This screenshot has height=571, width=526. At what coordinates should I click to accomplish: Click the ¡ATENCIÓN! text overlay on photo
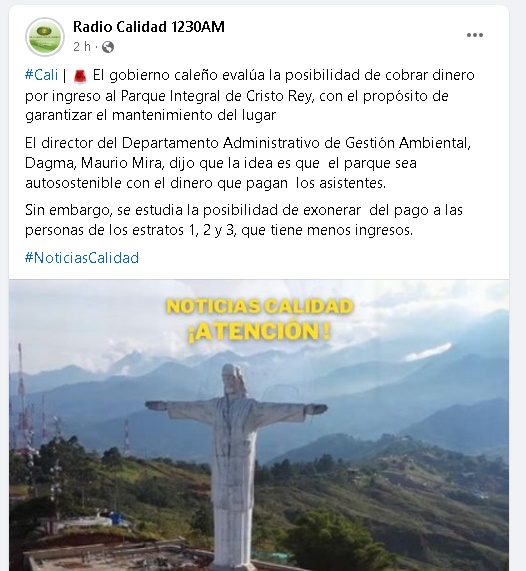click(x=259, y=331)
